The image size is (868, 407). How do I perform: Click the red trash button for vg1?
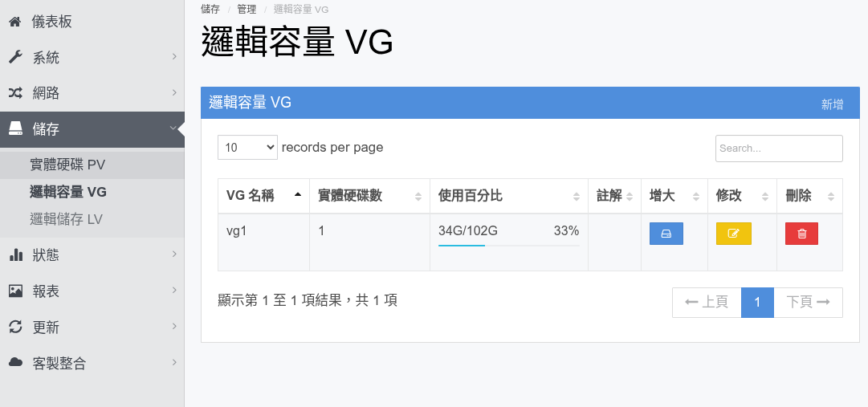coord(801,233)
